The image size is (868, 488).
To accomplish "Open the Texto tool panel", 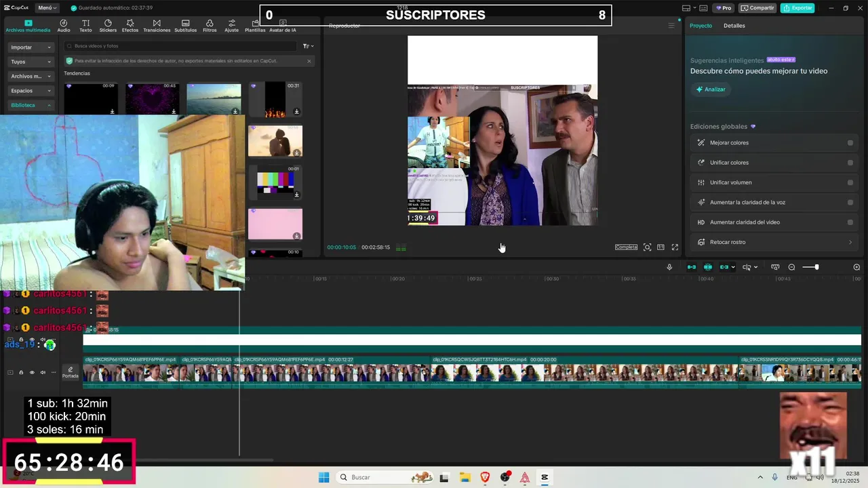I will [85, 26].
